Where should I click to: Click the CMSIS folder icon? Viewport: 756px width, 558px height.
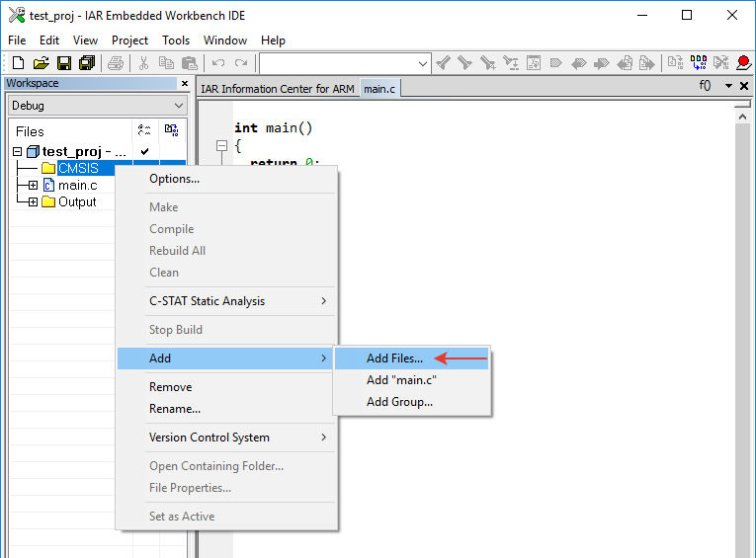click(x=48, y=168)
